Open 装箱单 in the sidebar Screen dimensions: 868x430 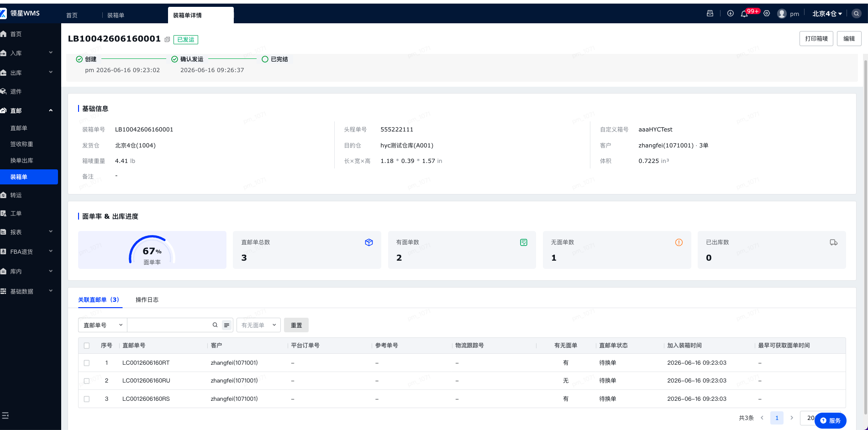click(x=29, y=177)
